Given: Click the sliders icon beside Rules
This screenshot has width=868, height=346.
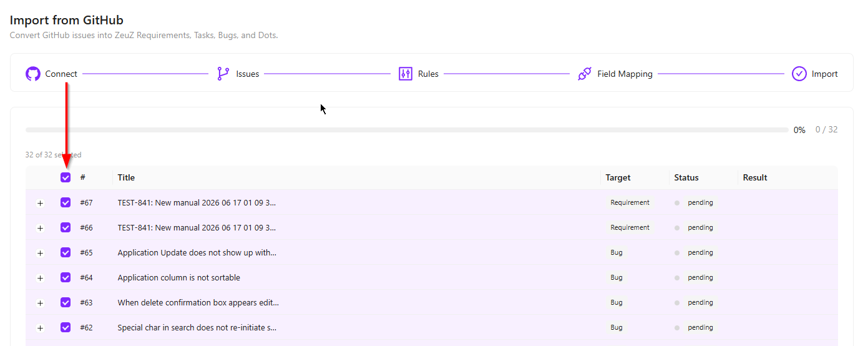Looking at the screenshot, I should pos(406,74).
